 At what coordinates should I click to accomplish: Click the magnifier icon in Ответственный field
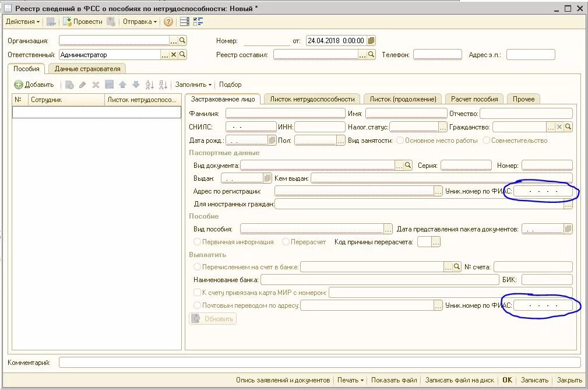[x=182, y=55]
